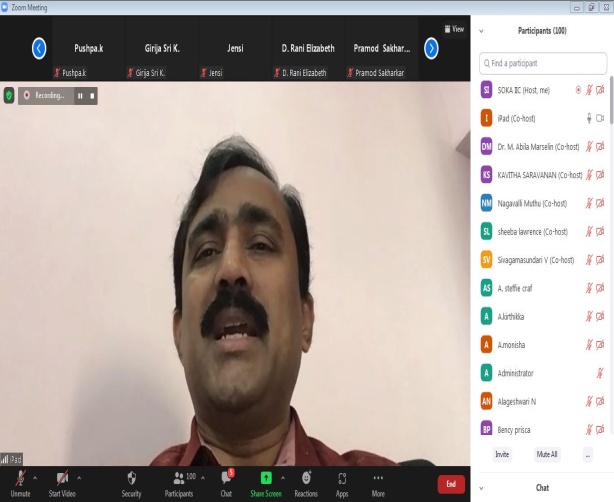The width and height of the screenshot is (614, 502).
Task: Stop the meeting recording
Action: [93, 96]
